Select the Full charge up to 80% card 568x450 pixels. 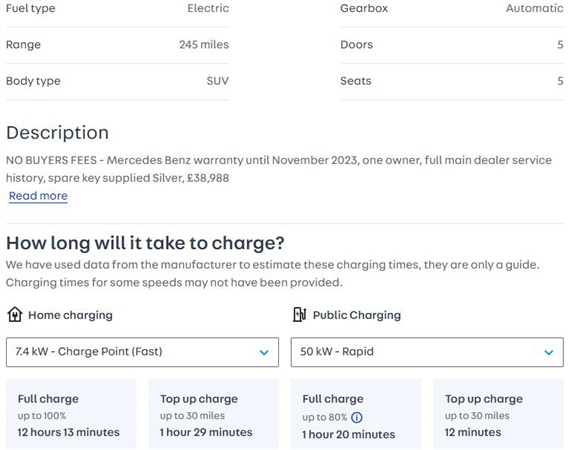[x=356, y=414]
